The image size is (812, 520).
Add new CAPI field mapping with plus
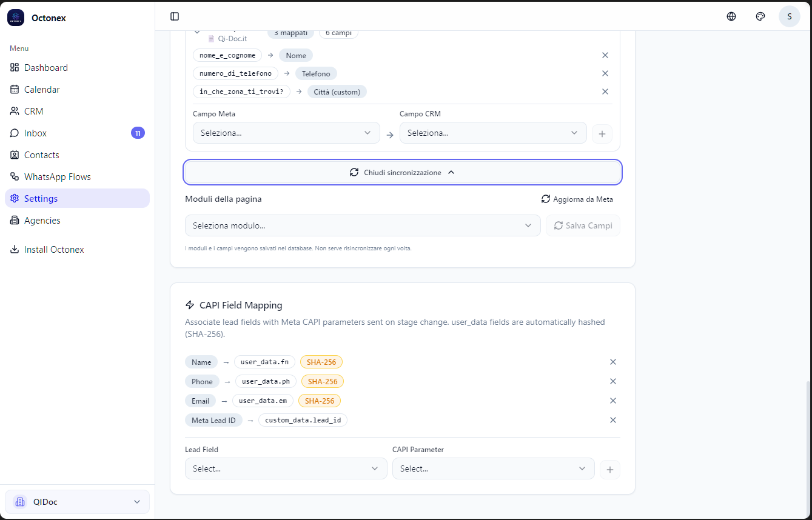[x=609, y=469]
